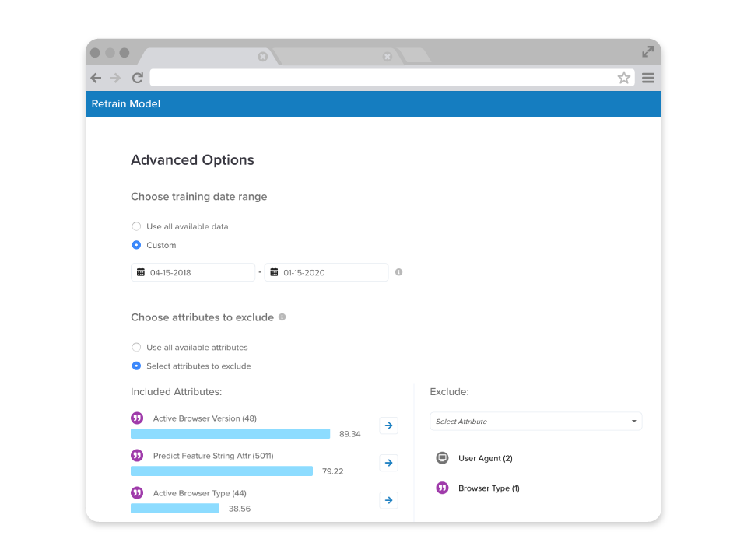Choose Select attributes to exclude option
The width and height of the screenshot is (747, 560).
136,366
